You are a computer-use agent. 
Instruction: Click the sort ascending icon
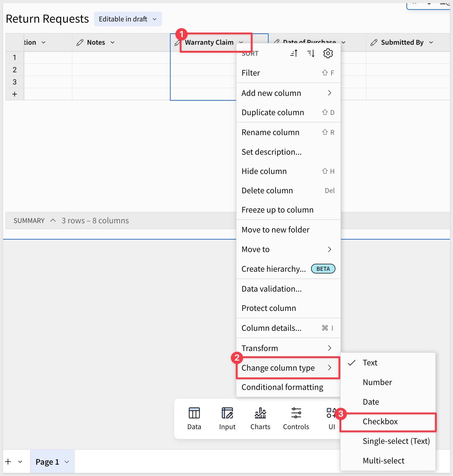tap(294, 54)
